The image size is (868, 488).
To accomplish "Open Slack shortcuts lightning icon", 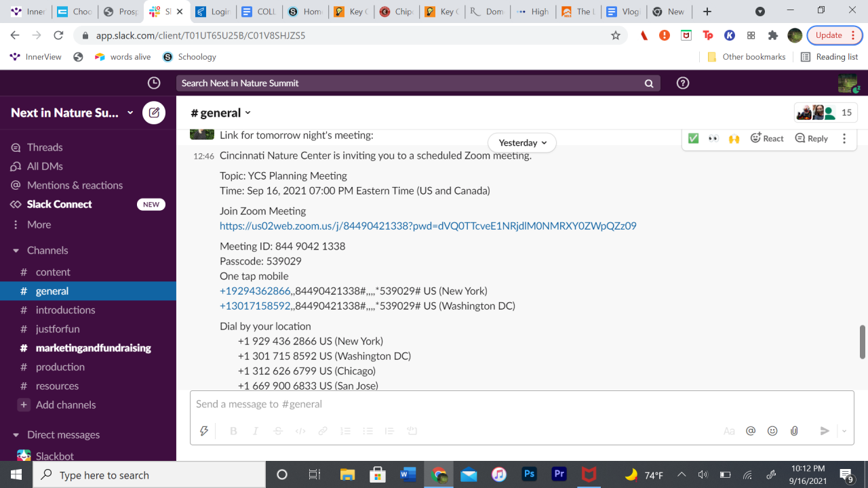I will point(203,430).
